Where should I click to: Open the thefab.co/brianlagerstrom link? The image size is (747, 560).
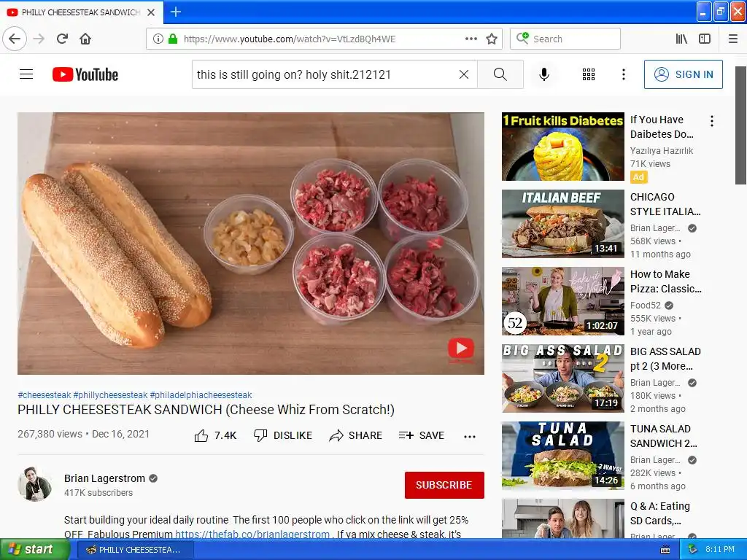click(x=252, y=534)
